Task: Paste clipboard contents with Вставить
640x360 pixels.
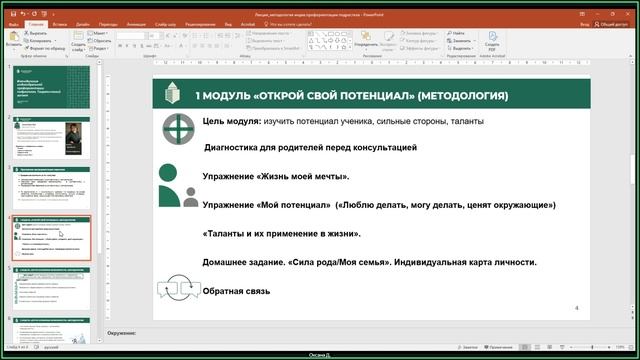Action: coord(13,40)
